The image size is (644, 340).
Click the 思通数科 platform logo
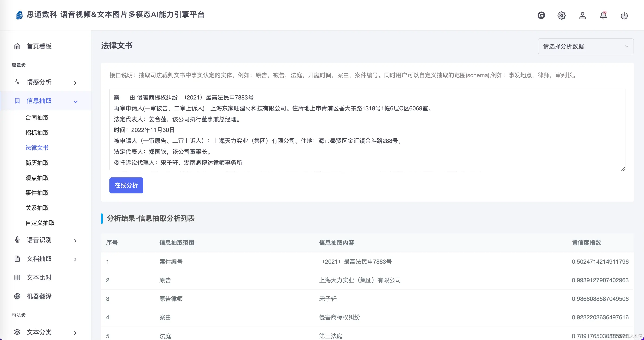point(19,15)
